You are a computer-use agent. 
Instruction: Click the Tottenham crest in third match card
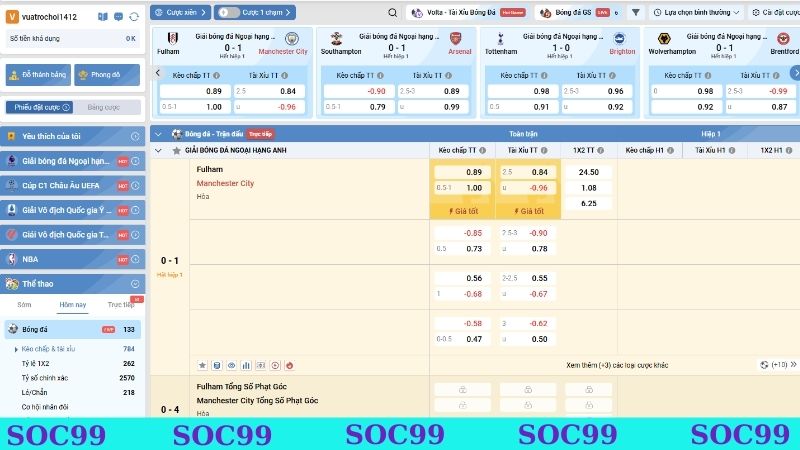(x=501, y=39)
